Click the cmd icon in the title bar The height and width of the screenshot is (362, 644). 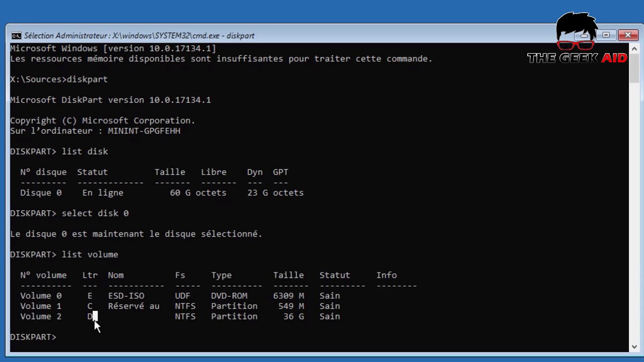click(x=16, y=36)
